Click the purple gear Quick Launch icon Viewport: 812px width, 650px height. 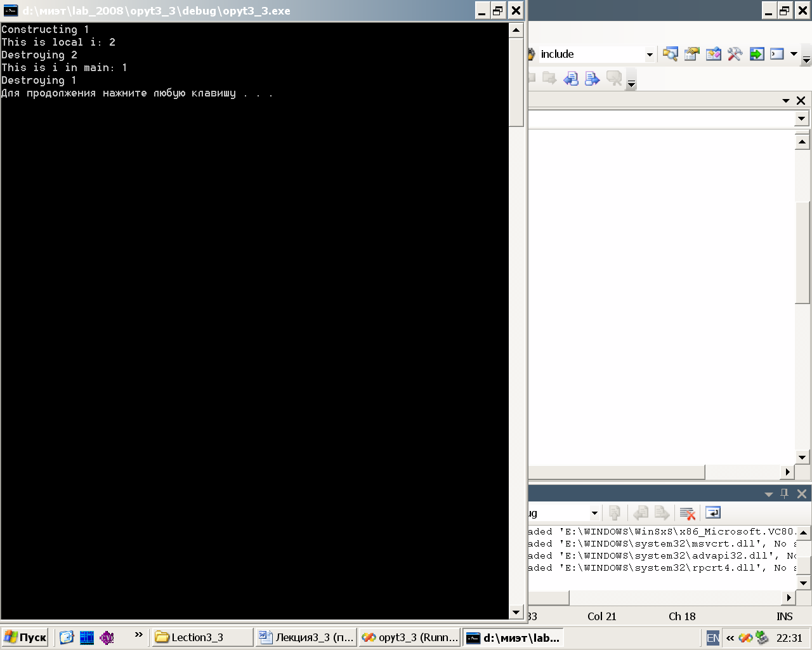click(107, 637)
